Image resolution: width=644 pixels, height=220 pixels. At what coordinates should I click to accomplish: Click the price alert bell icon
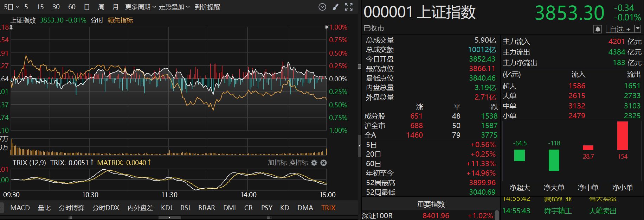click(x=598, y=29)
